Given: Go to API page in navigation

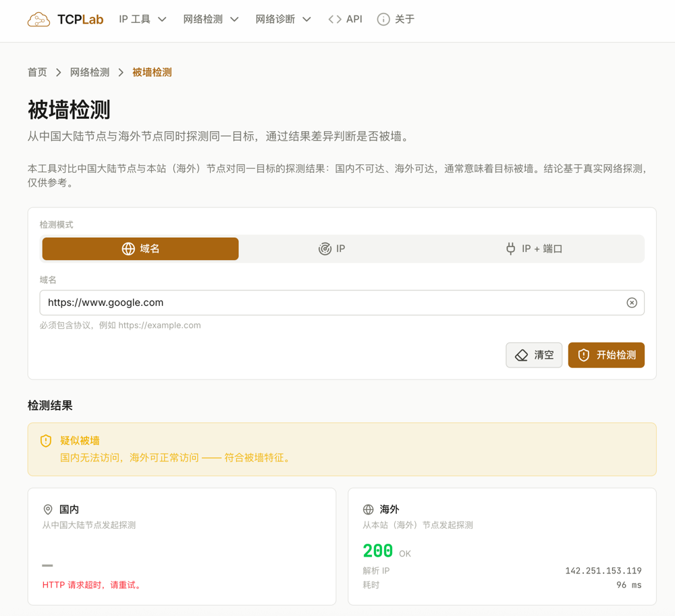Looking at the screenshot, I should click(x=345, y=20).
